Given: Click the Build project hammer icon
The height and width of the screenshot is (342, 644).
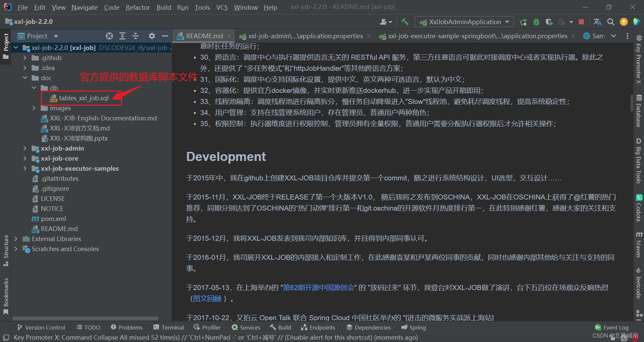Looking at the screenshot, I should tap(405, 22).
